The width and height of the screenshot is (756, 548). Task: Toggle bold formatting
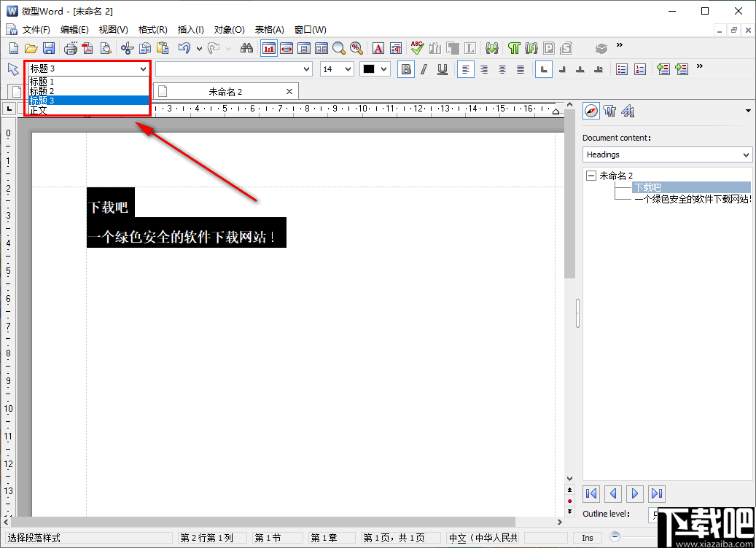pyautogui.click(x=405, y=69)
